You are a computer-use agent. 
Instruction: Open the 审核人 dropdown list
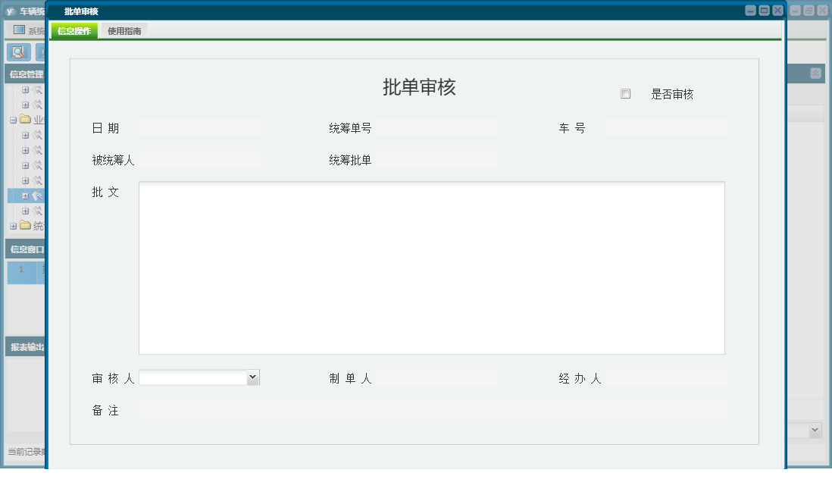tap(253, 377)
